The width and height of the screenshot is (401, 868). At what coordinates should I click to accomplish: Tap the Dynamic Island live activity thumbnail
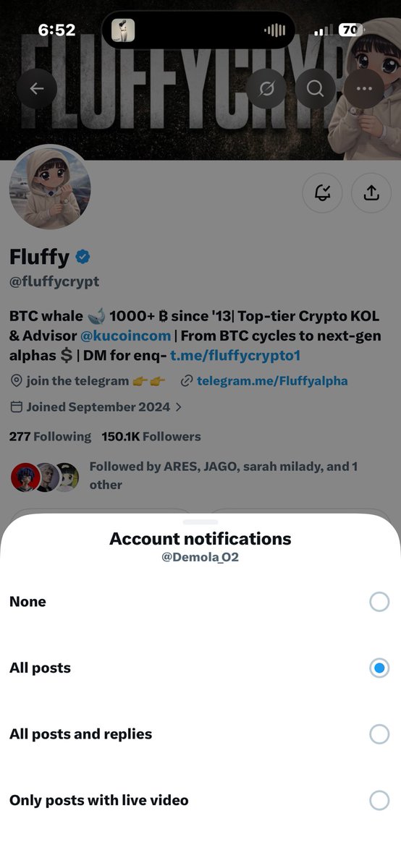pyautogui.click(x=123, y=30)
